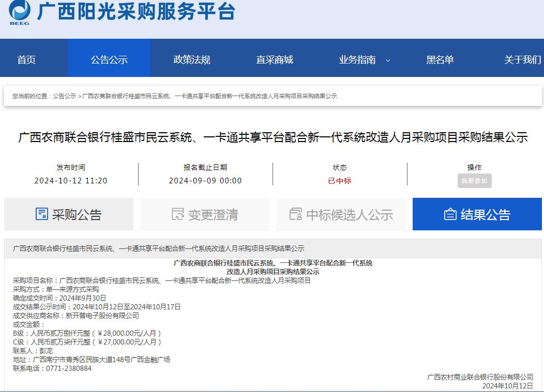Open 关于我们 navigation item
The height and width of the screenshot is (392, 544).
point(522,59)
